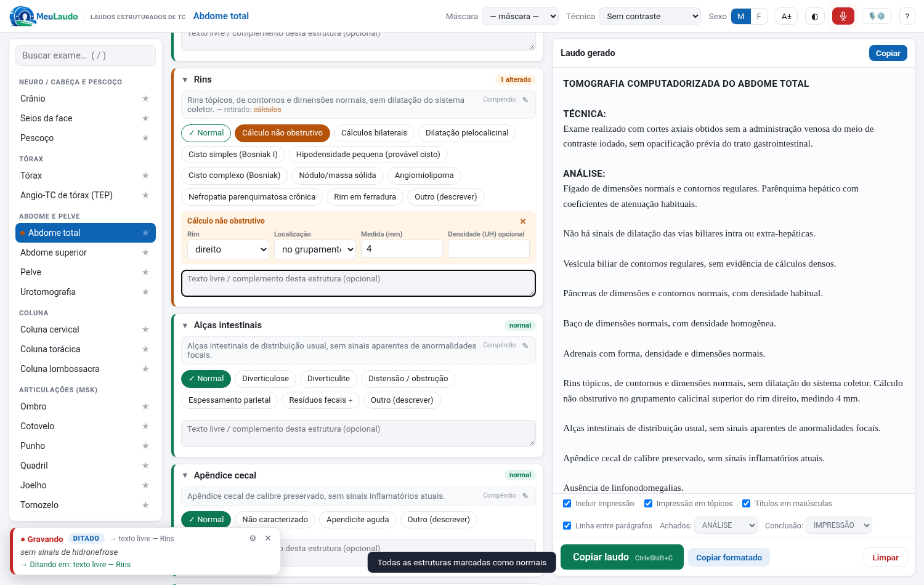Open Angio-TC de tórax (TEP) exam
The width and height of the screenshot is (924, 585).
(86, 195)
